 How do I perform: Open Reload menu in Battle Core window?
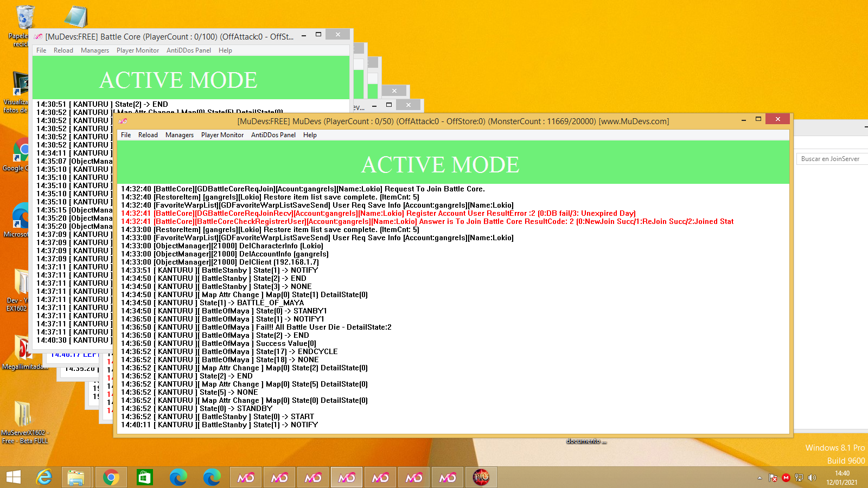pos(63,50)
